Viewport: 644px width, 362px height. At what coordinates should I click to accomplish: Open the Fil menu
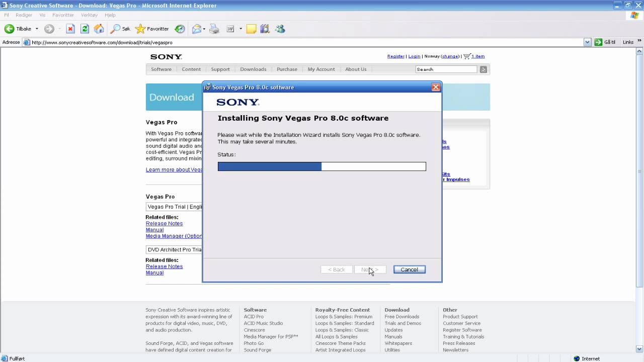click(7, 15)
